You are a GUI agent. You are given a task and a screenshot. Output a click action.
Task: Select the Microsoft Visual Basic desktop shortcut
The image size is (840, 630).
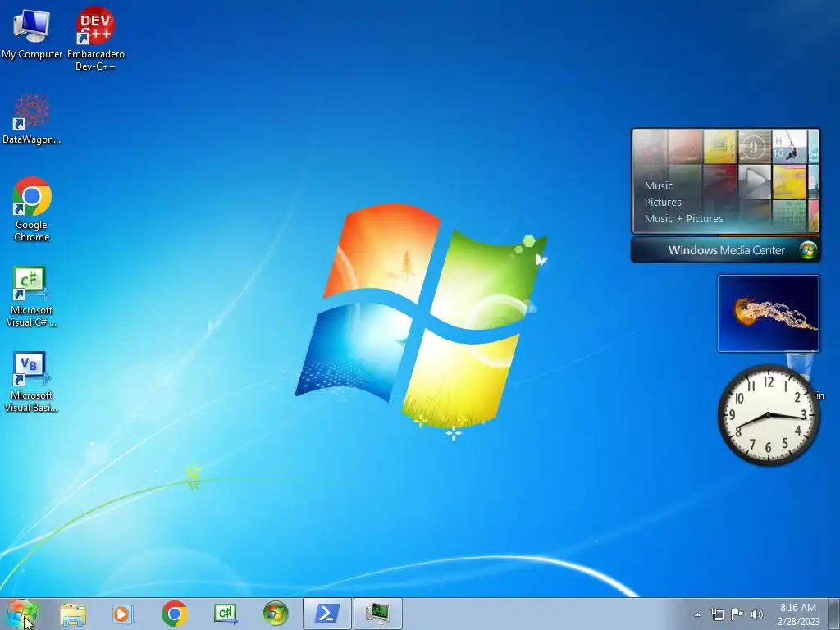pyautogui.click(x=31, y=382)
